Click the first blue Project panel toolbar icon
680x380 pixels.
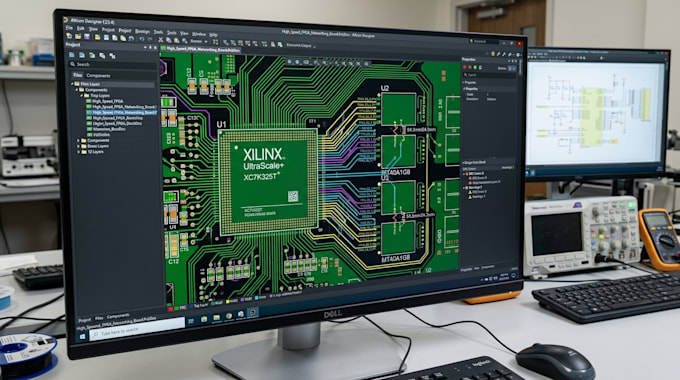coord(72,55)
